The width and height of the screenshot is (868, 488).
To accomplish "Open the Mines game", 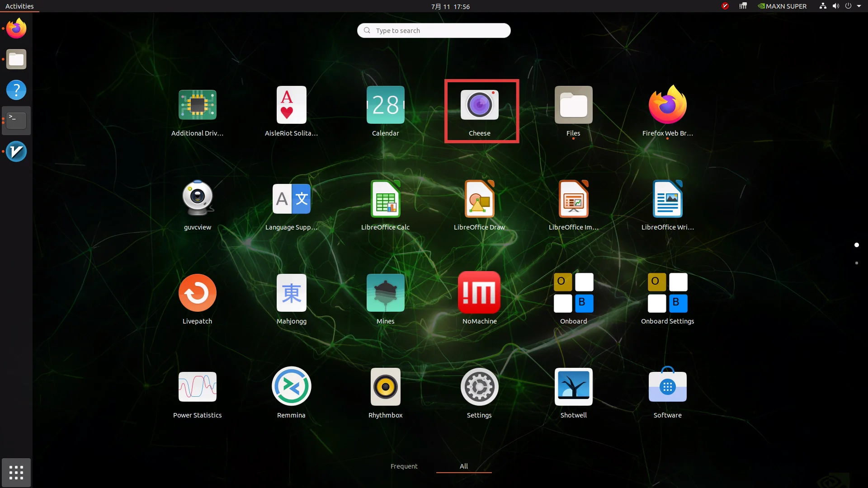I will [x=385, y=299].
